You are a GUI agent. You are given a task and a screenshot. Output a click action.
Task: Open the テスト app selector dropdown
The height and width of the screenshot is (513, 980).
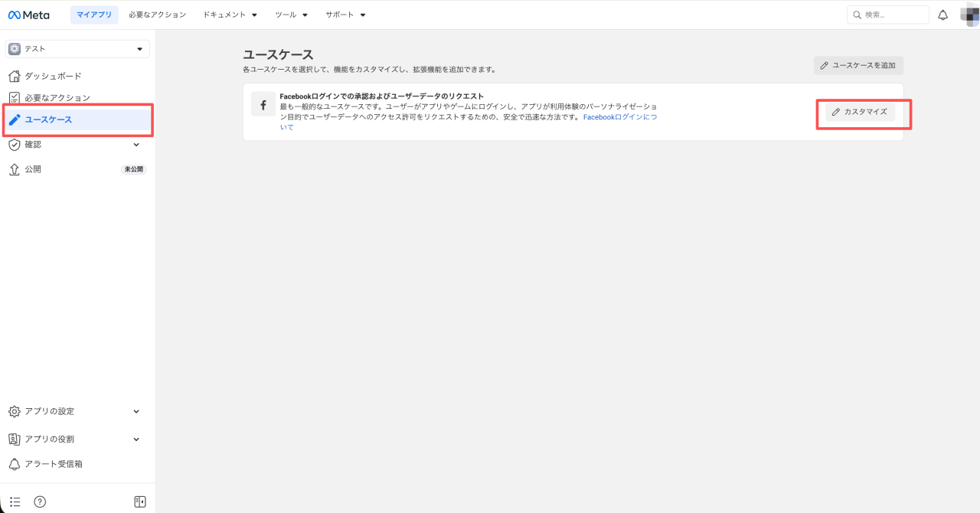(77, 49)
